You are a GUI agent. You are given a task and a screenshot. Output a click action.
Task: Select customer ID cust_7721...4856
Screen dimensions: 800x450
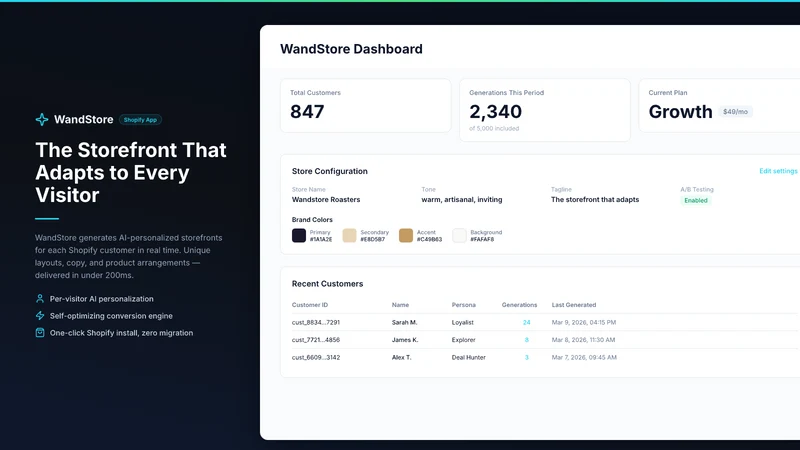click(x=316, y=340)
